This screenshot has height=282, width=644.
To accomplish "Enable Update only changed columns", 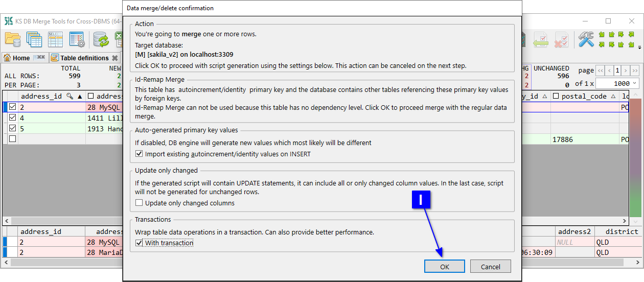I will point(140,203).
